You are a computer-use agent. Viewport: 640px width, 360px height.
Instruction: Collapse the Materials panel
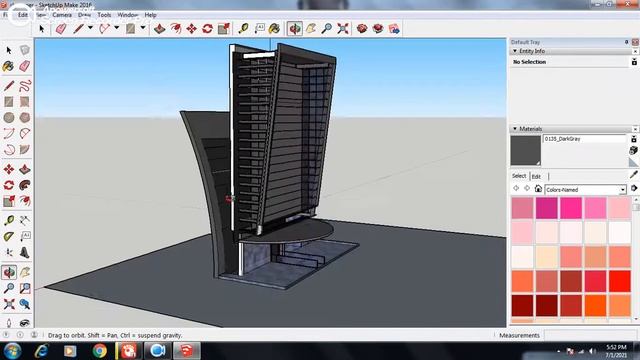pyautogui.click(x=515, y=129)
